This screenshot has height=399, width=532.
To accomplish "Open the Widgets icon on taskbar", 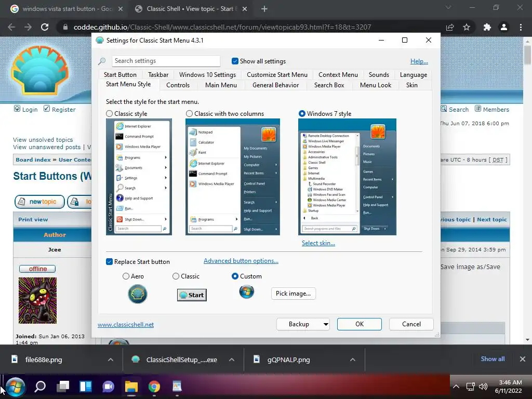I will [x=86, y=387].
